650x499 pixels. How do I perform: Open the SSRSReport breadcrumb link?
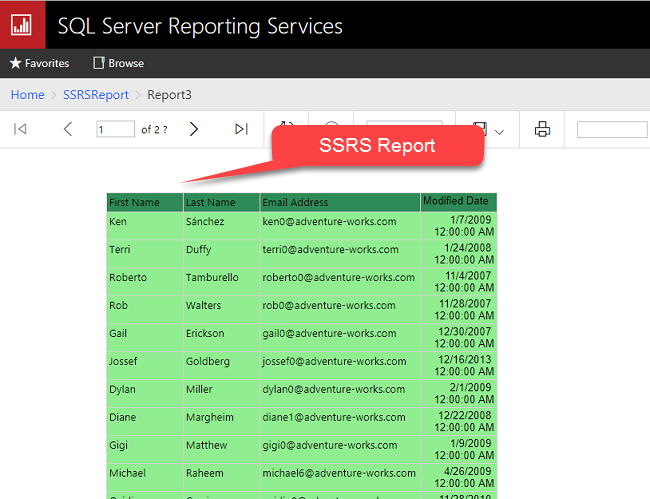point(96,94)
